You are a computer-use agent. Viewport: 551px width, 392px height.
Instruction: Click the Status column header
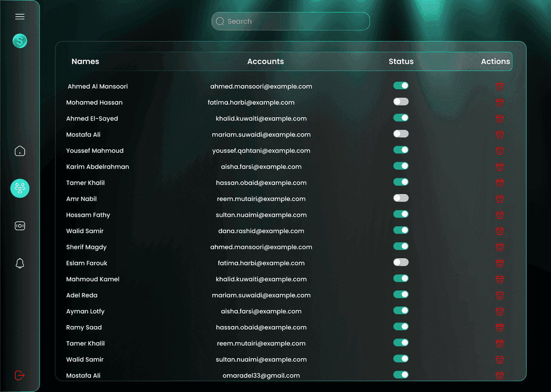pos(401,61)
